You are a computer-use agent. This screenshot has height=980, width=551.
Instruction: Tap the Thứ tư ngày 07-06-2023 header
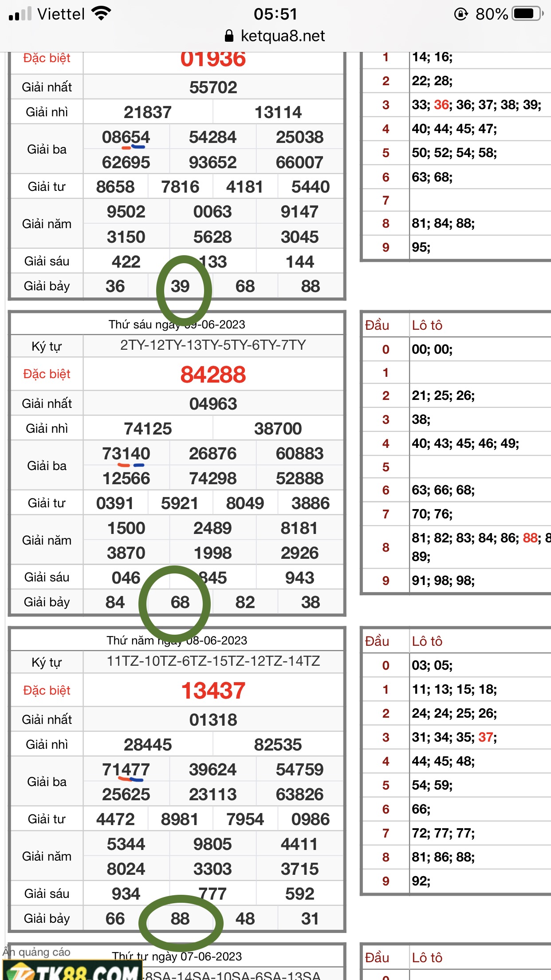(177, 956)
